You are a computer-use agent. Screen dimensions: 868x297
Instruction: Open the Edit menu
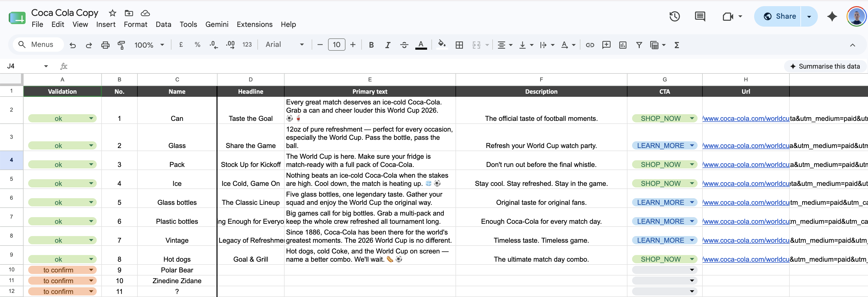[x=58, y=25]
